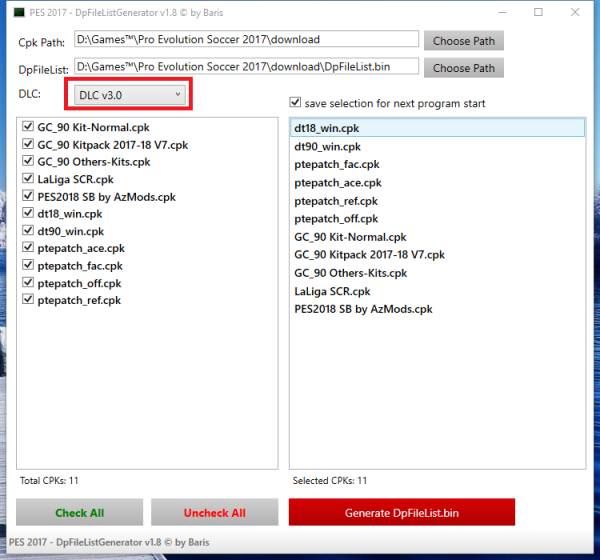Screen dimensions: 600x560
Task: Select GC_90 Kit-Normal.cpk in right order list
Action: click(437, 237)
